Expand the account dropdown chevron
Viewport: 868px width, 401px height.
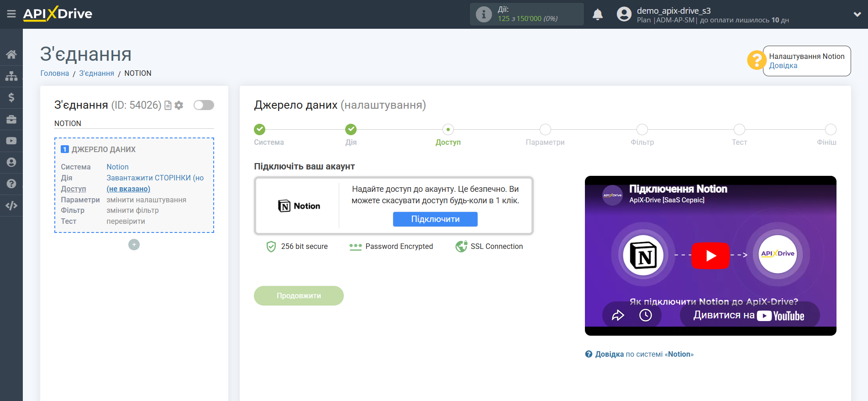pyautogui.click(x=857, y=14)
